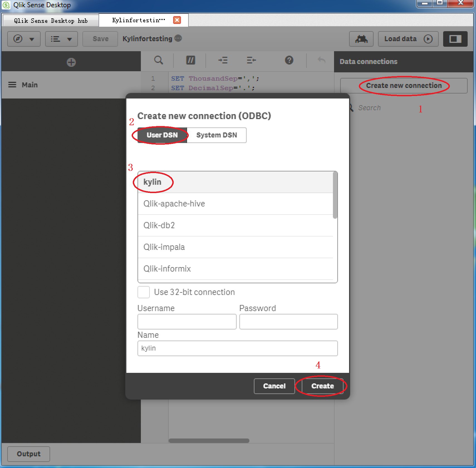The image size is (476, 468).
Task: Switch to System DSN option
Action: [x=217, y=135]
